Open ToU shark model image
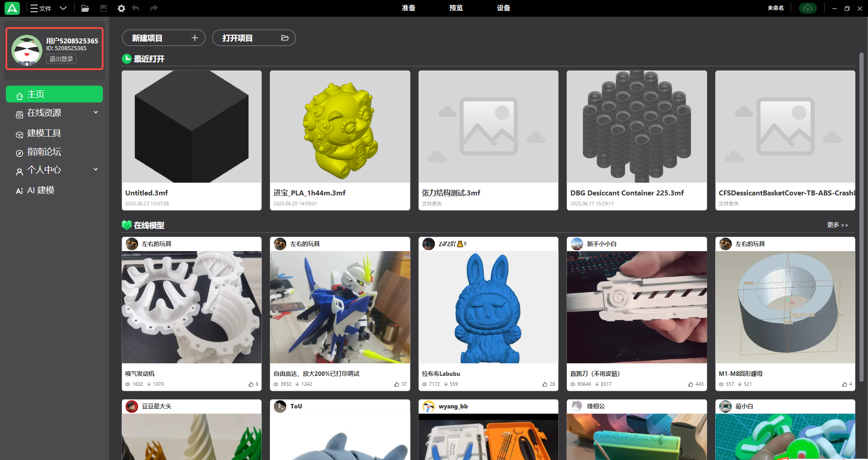The image size is (868, 460). pyautogui.click(x=340, y=437)
